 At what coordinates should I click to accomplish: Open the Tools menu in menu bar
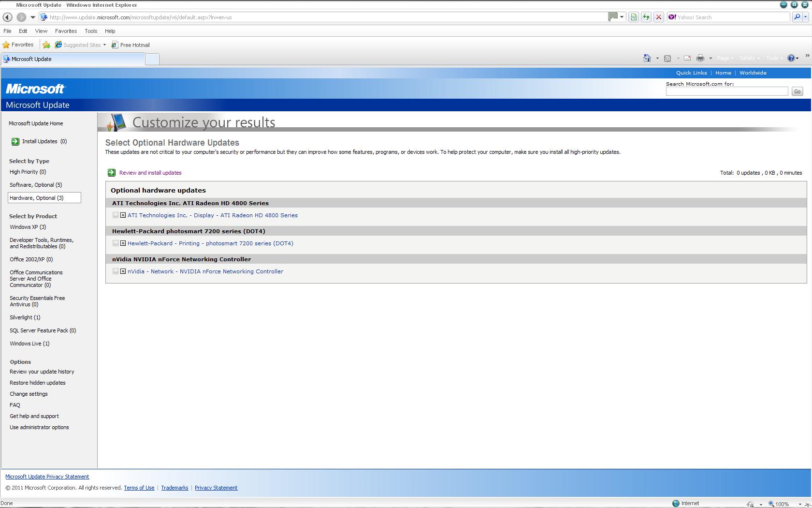pyautogui.click(x=91, y=31)
